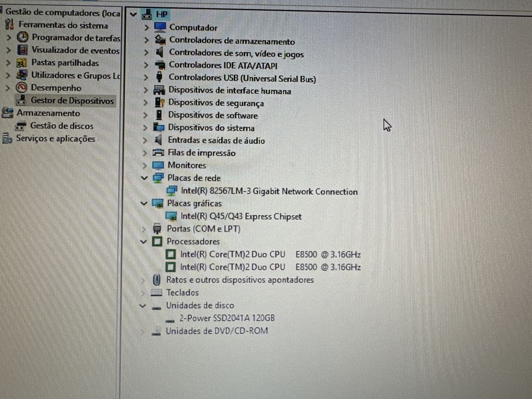Select Gestão de discos in left pane
Viewport: 532px width, 399px height.
(x=62, y=126)
